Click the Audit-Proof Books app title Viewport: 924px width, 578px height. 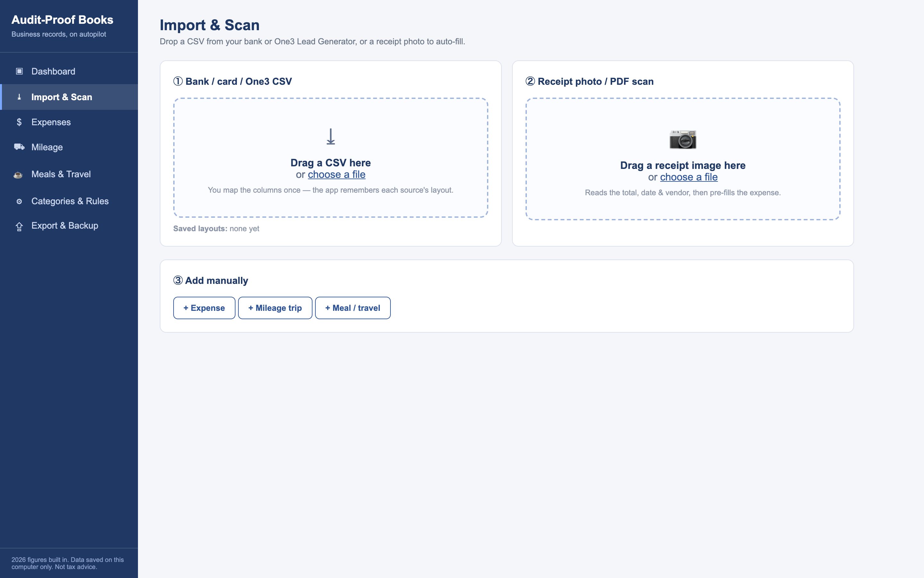62,20
